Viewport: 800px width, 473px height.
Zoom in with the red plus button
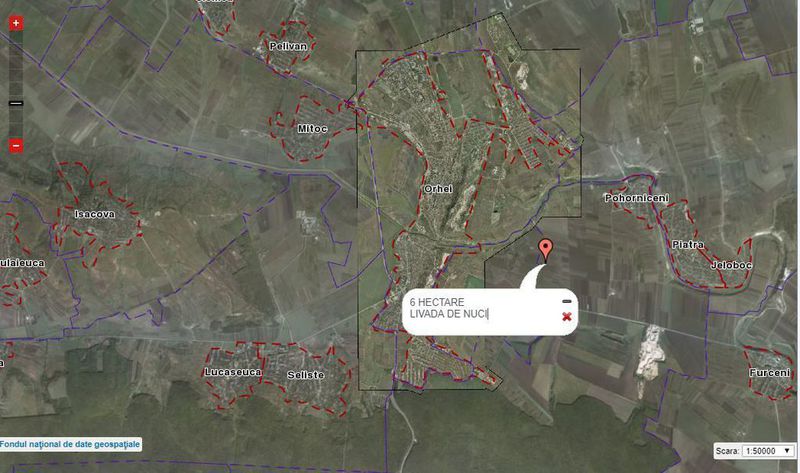[16, 23]
